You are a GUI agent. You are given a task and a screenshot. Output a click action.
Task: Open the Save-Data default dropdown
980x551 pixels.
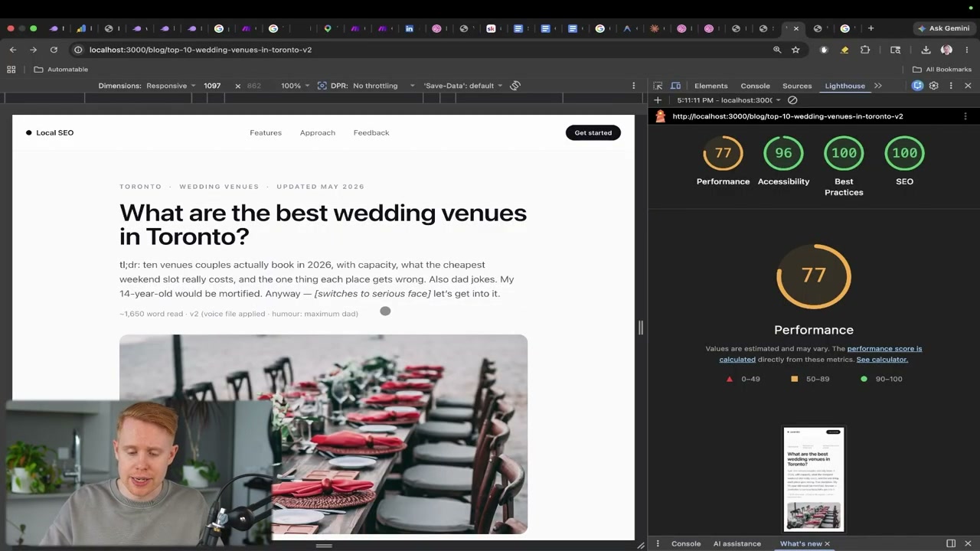coord(463,86)
